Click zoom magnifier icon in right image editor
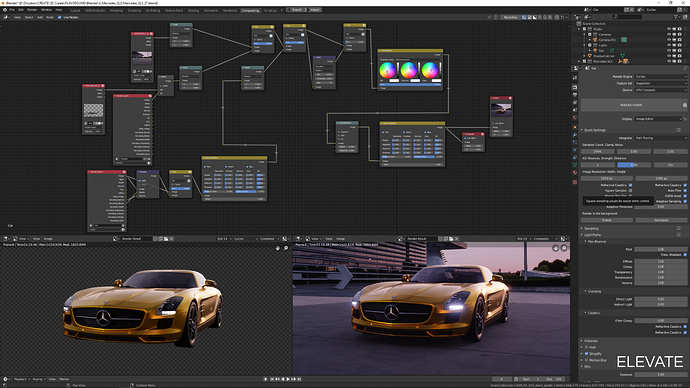Image resolution: width=690 pixels, height=388 pixels. click(564, 249)
